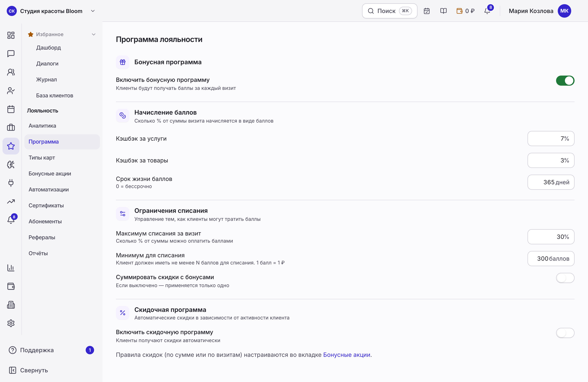Select the loyalty star icon in the rail
Image resolution: width=588 pixels, height=382 pixels.
click(x=11, y=146)
